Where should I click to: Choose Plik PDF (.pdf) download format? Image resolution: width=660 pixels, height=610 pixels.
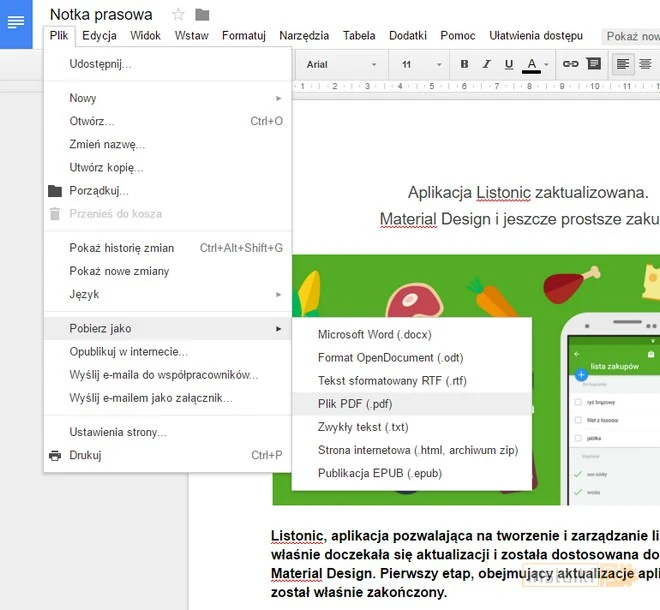(355, 404)
